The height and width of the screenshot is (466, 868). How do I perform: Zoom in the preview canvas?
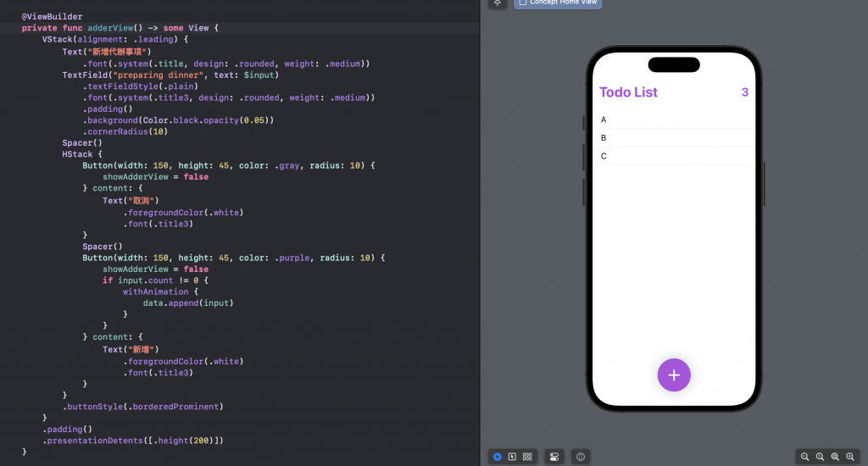pyautogui.click(x=849, y=457)
